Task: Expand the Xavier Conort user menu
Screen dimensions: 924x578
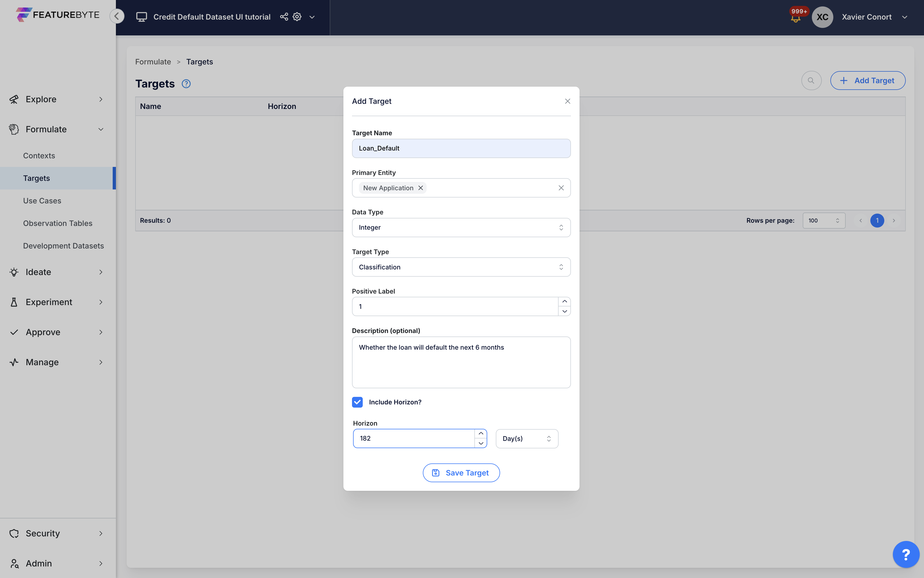Action: click(905, 17)
